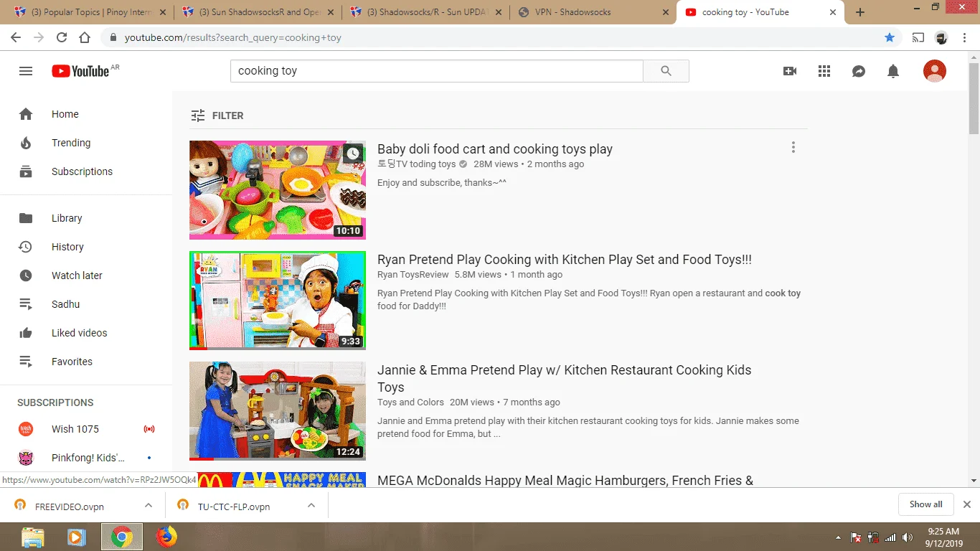Click the browser address bar URL

click(x=233, y=37)
